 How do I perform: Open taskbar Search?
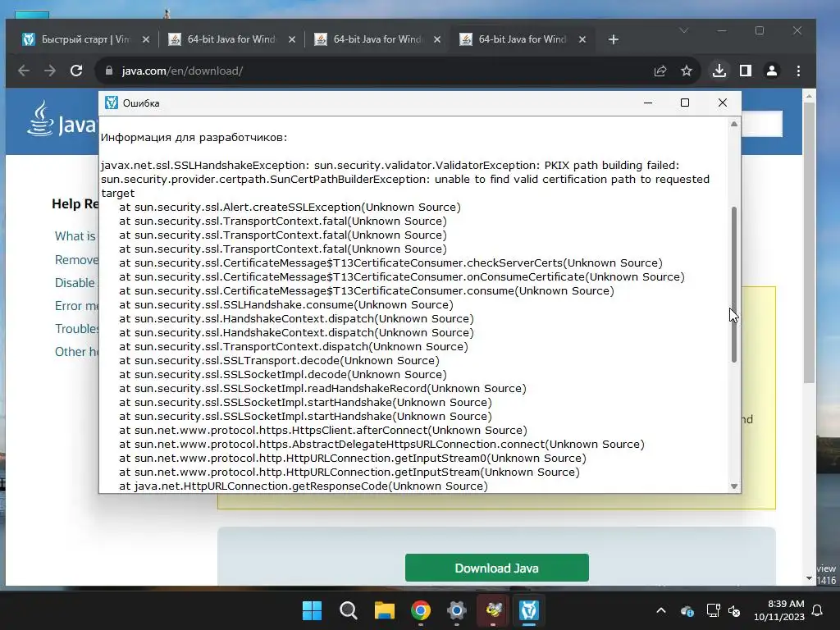(x=348, y=610)
